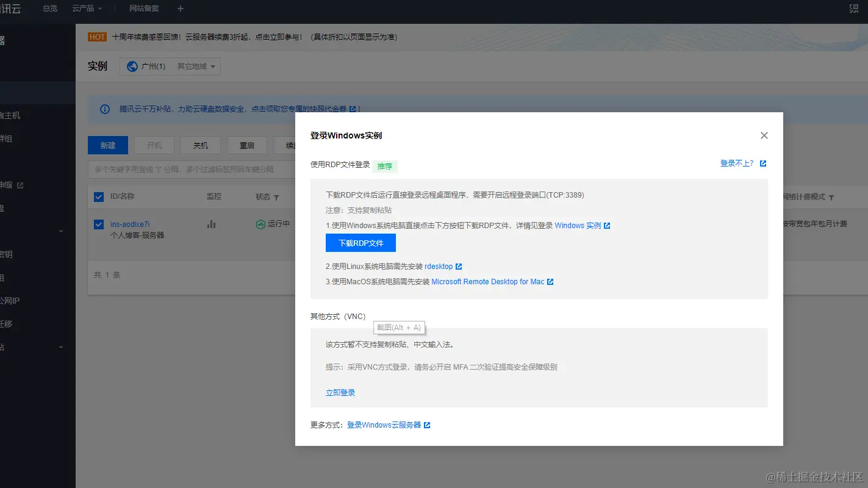
Task: Click the 下载RDP文件 button
Action: 360,243
